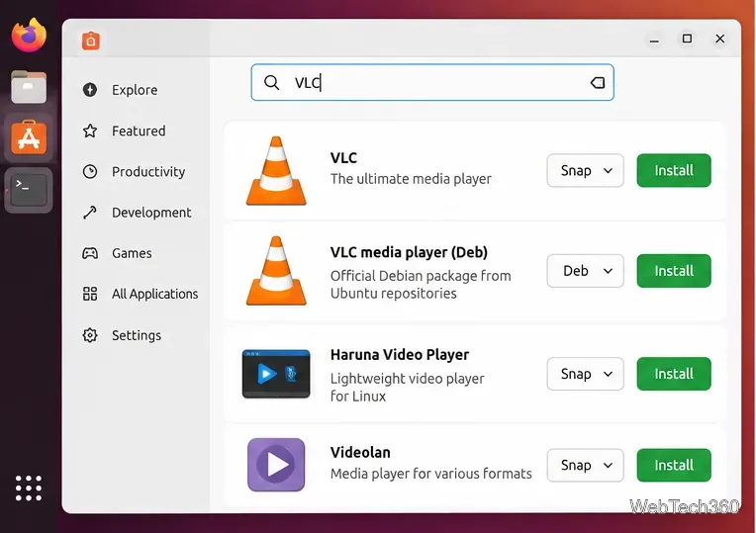Close the App Center window
Viewport: 756px width, 533px height.
(x=719, y=39)
